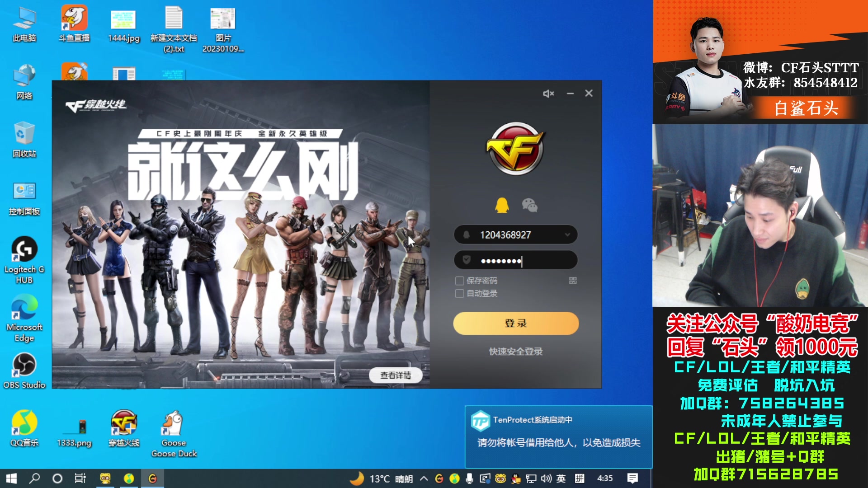The height and width of the screenshot is (488, 868).
Task: Open Windows Start menu
Action: (11, 479)
